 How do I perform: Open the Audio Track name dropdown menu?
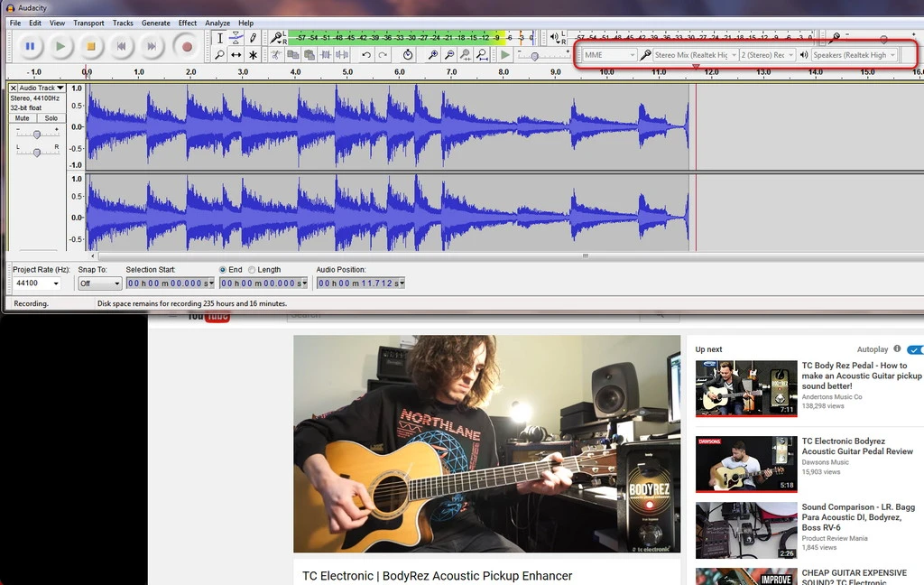(42, 88)
